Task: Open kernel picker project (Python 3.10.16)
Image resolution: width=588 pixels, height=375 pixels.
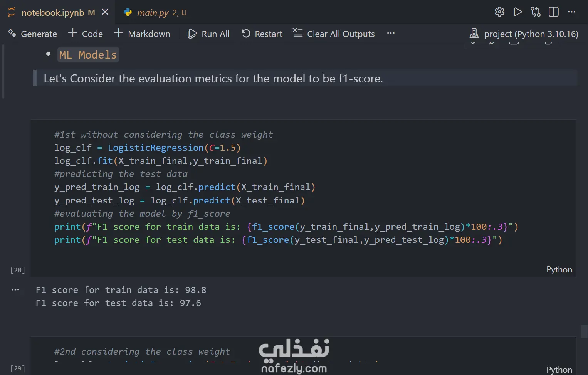Action: point(524,34)
